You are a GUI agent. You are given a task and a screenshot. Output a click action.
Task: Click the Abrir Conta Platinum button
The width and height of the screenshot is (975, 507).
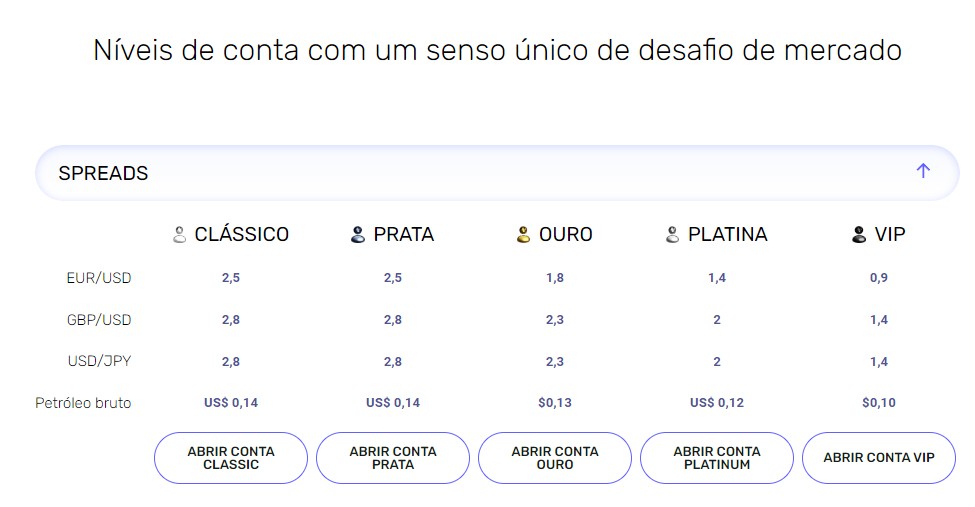[717, 458]
